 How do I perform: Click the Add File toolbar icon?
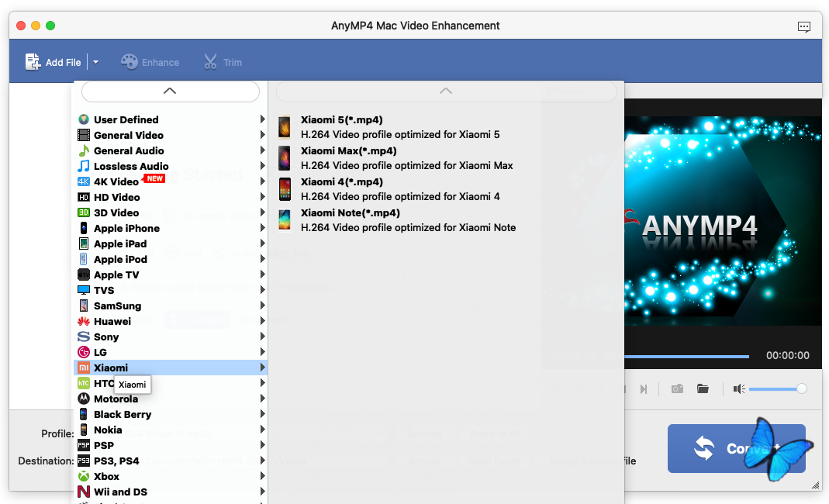(x=33, y=62)
